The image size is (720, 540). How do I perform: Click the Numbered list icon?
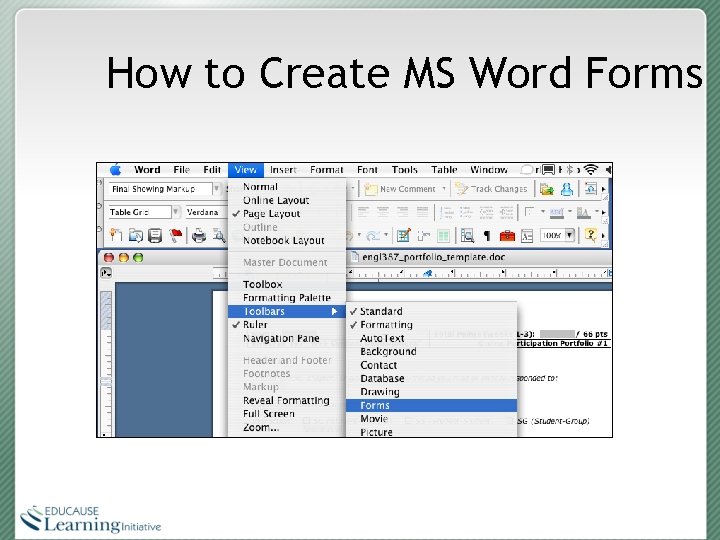tap(446, 212)
